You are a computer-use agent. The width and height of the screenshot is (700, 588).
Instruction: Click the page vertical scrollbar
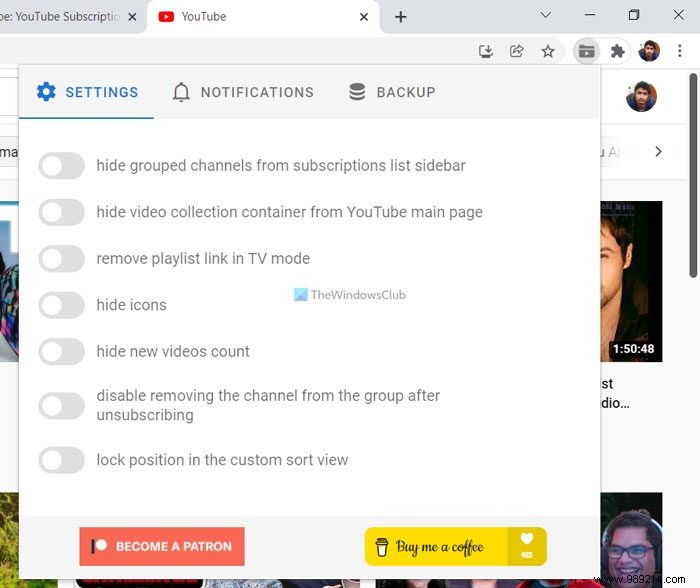pyautogui.click(x=693, y=175)
